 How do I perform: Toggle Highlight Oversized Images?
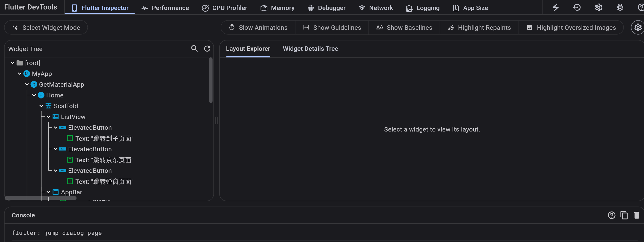click(x=571, y=27)
